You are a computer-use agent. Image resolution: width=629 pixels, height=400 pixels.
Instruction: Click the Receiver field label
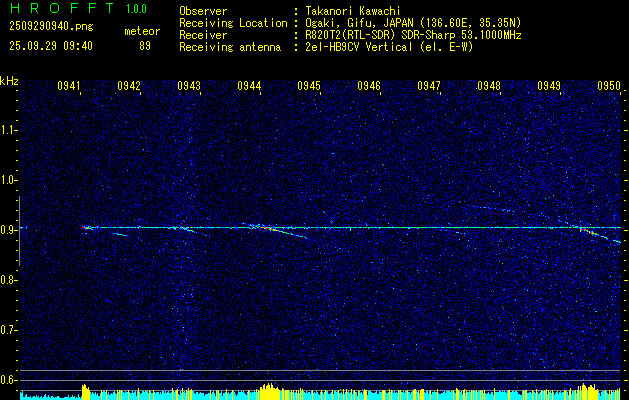pos(203,35)
